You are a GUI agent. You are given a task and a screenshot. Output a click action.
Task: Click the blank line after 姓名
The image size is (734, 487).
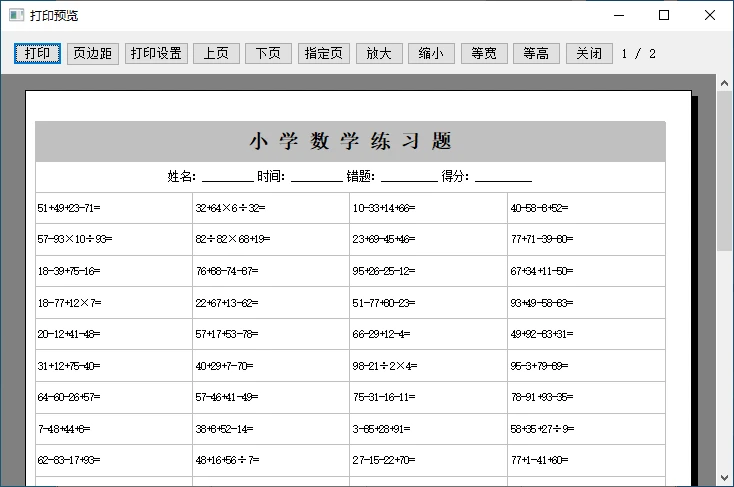point(227,178)
